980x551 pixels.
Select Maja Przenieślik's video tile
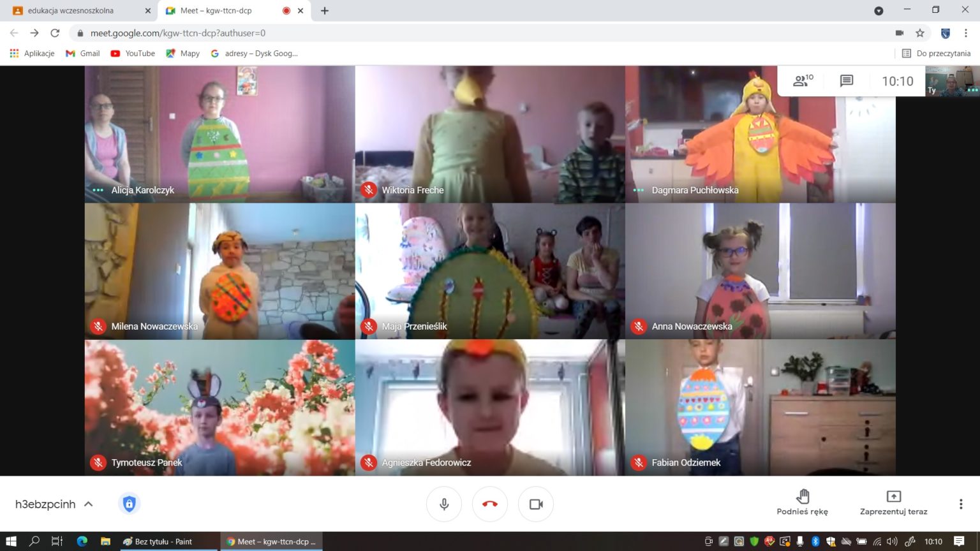tap(490, 271)
